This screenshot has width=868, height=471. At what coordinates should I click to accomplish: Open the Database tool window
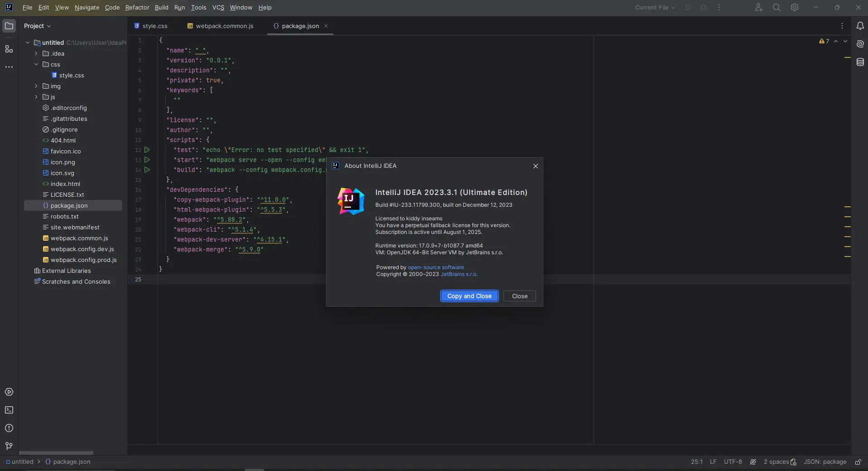coord(860,62)
